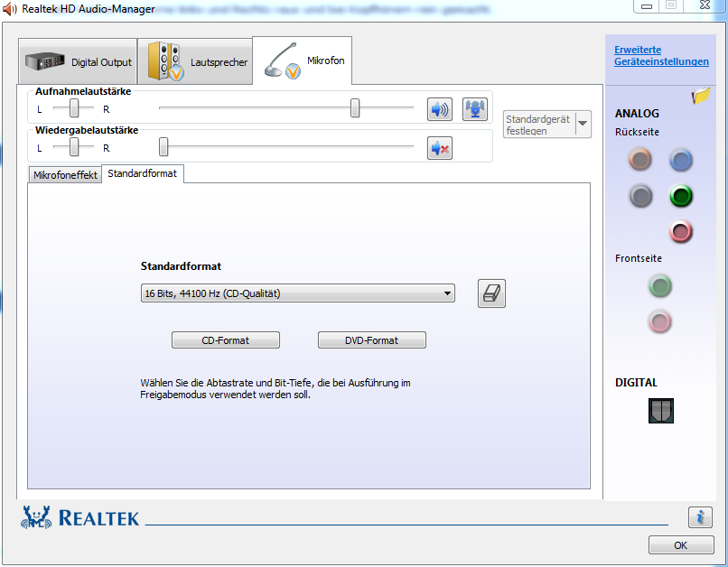Viewport: 728px width, 567px height.
Task: Click the Wiedergabelautstärke L/R balance slider
Action: pos(74,147)
